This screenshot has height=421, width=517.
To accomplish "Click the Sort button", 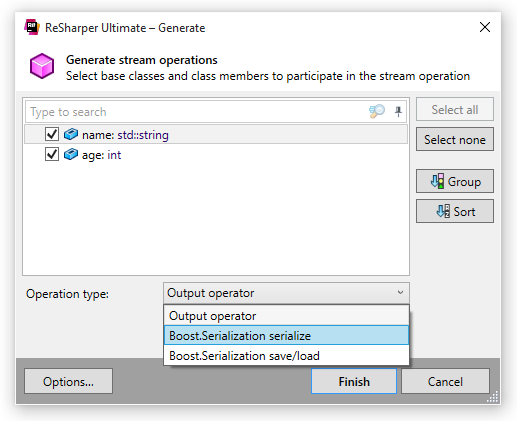I will pos(455,211).
